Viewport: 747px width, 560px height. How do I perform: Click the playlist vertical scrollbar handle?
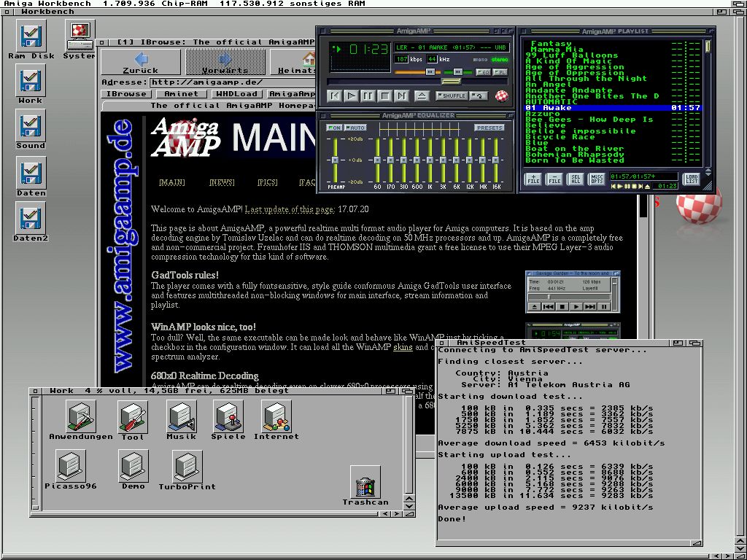[x=708, y=46]
